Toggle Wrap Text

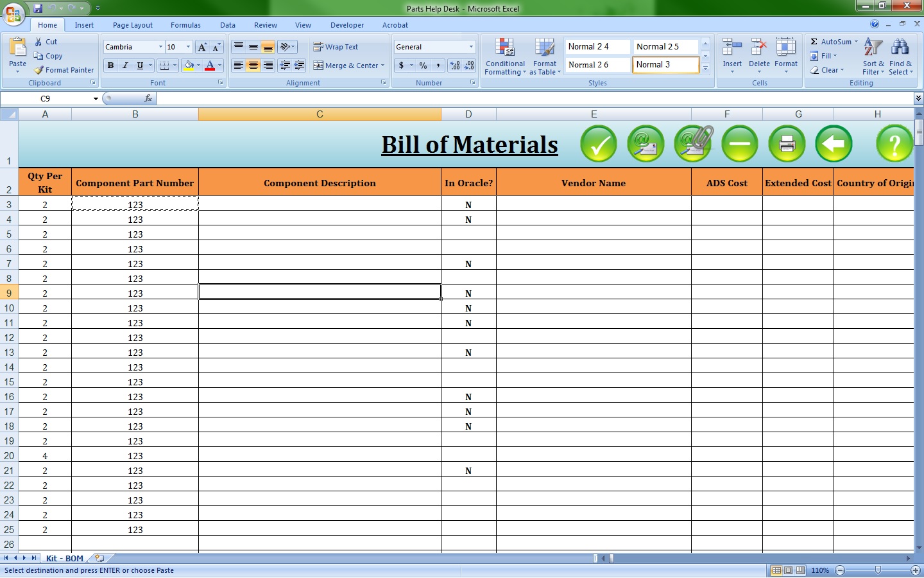click(x=336, y=47)
